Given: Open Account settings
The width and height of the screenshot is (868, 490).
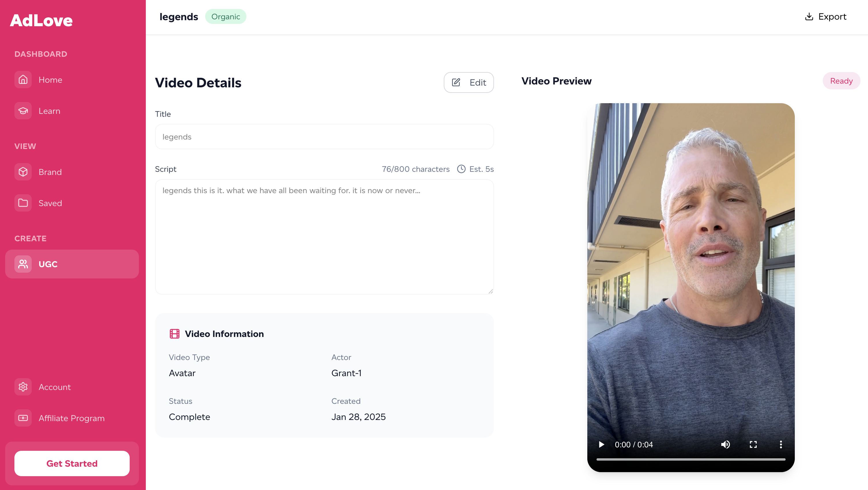Looking at the screenshot, I should pos(72,387).
